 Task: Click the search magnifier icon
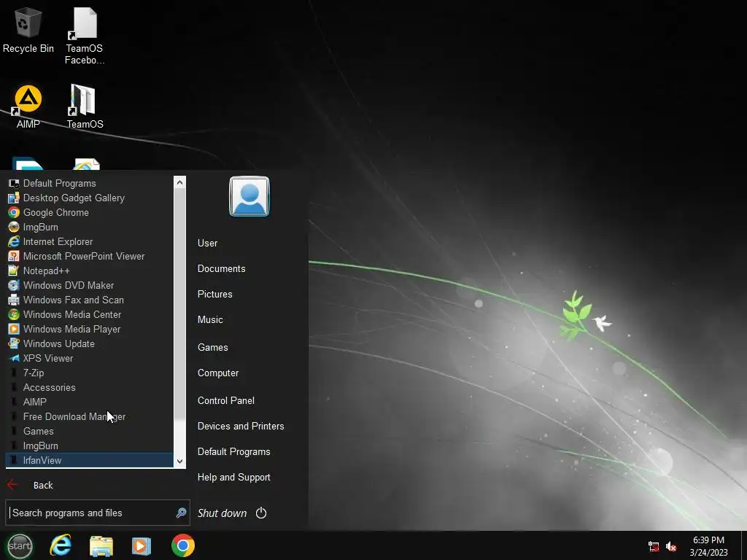[181, 513]
